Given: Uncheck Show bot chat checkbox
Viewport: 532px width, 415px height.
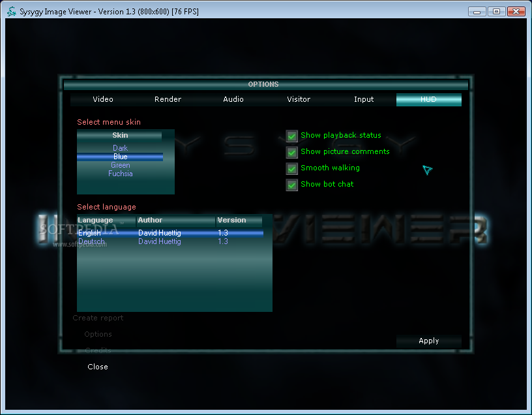Looking at the screenshot, I should point(292,185).
